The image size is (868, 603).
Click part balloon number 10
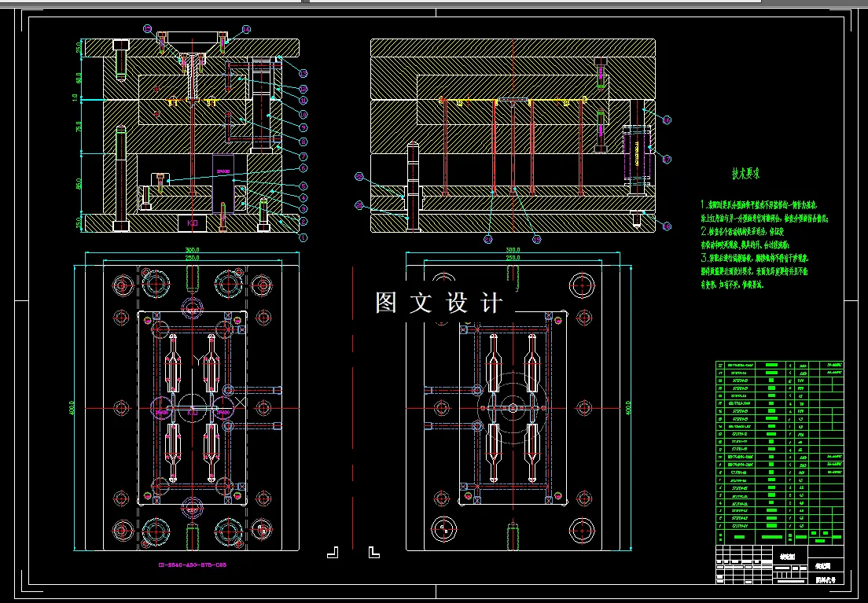303,115
